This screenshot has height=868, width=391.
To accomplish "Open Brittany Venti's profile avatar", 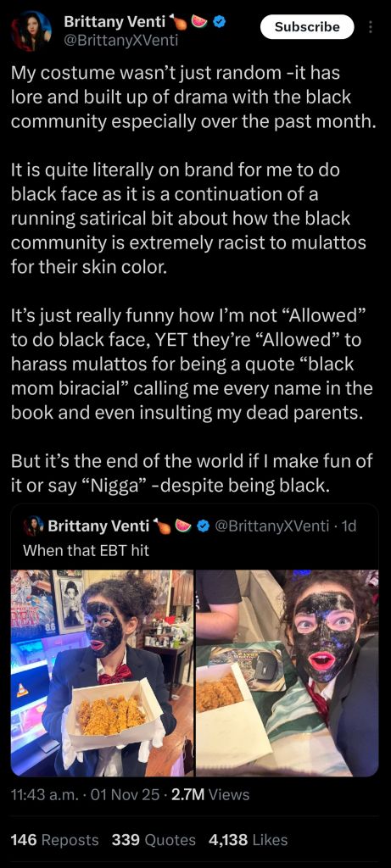I will [31, 31].
